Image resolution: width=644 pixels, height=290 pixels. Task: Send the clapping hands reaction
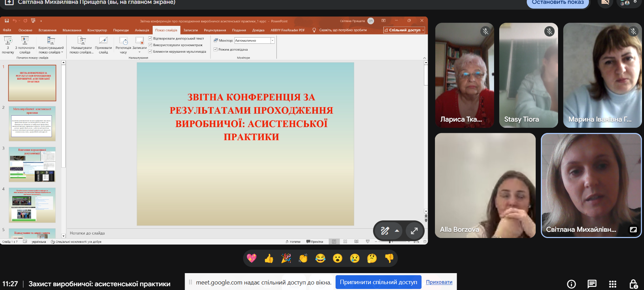pyautogui.click(x=303, y=258)
